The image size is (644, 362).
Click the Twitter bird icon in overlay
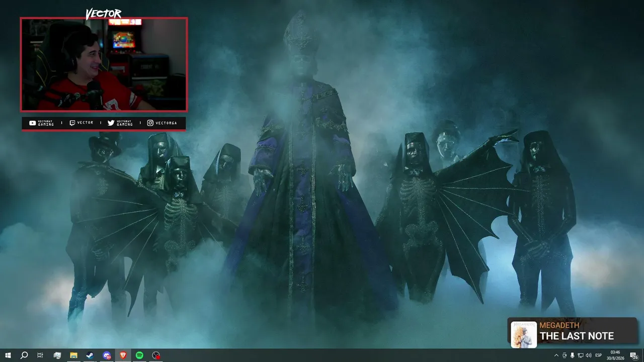pyautogui.click(x=111, y=123)
